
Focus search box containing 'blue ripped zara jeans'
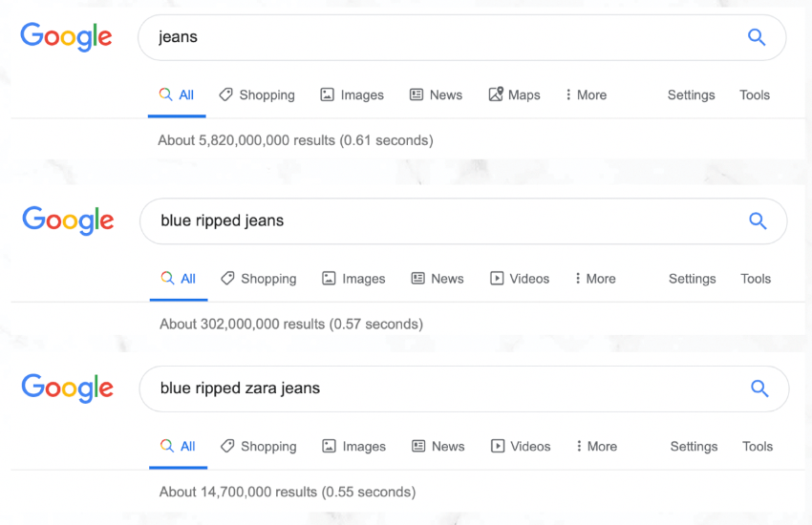[464, 388]
